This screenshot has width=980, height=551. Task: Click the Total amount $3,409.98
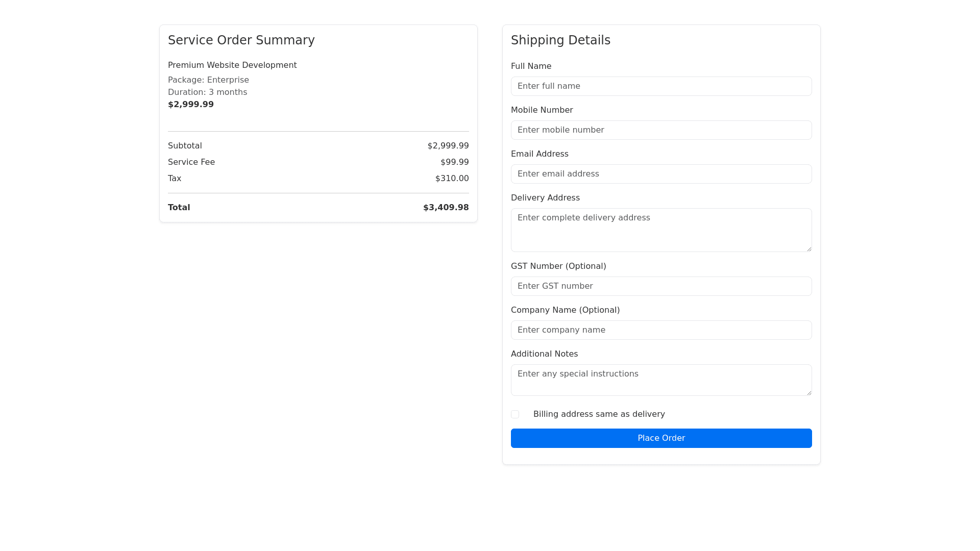tap(446, 208)
